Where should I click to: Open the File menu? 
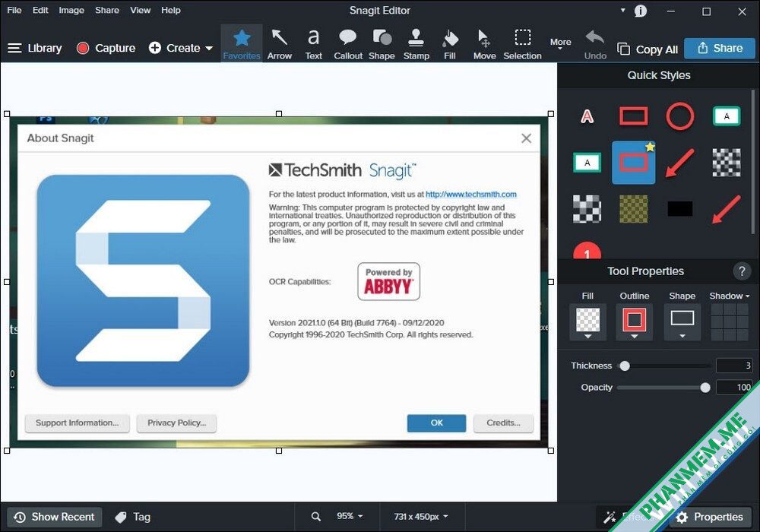click(x=14, y=10)
